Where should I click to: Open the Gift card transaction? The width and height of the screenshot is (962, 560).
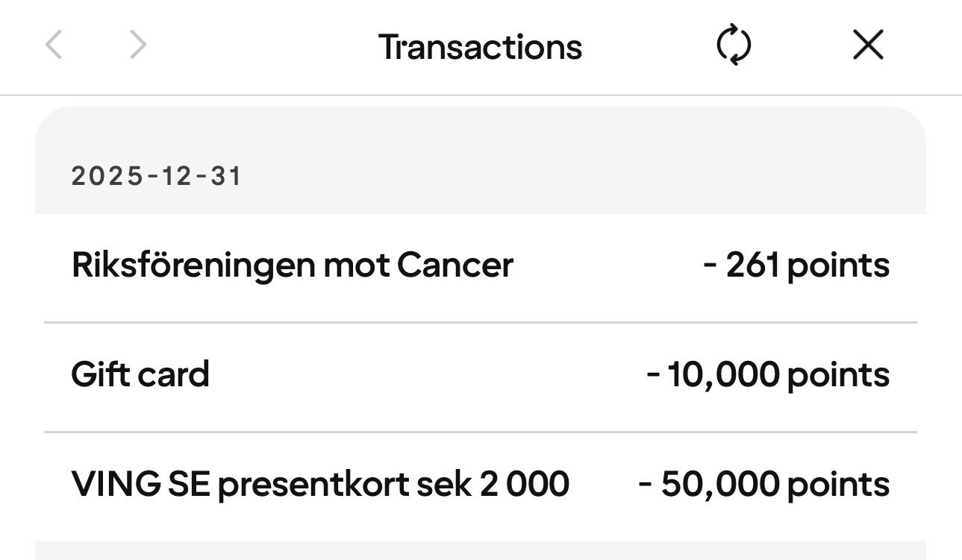(x=140, y=374)
